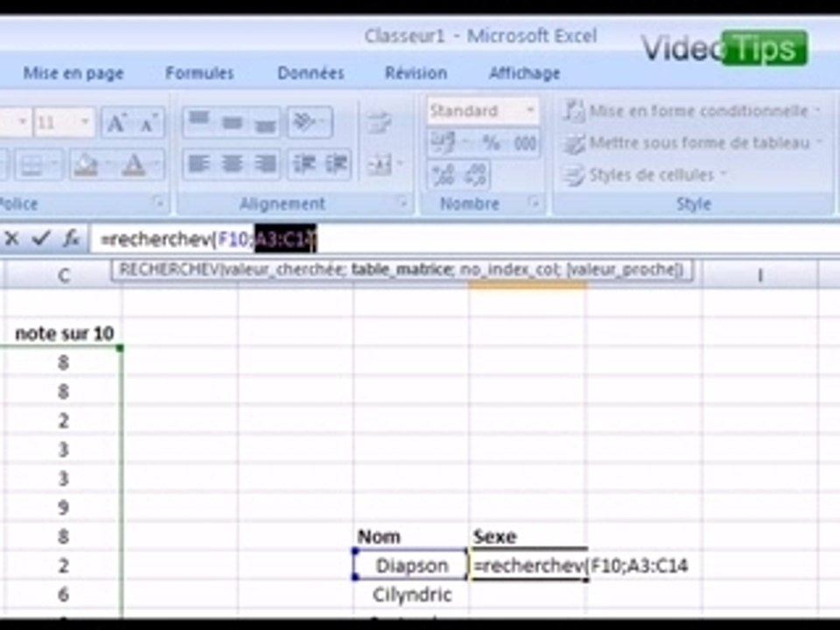Image resolution: width=840 pixels, height=630 pixels.
Task: Apply the percent style
Action: coord(491,143)
